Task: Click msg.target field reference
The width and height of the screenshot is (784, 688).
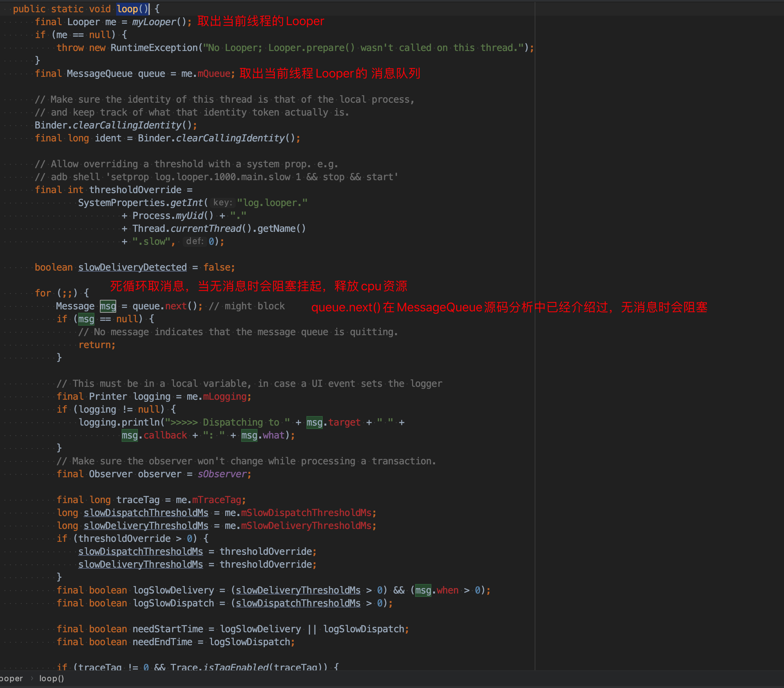Action: pos(333,422)
